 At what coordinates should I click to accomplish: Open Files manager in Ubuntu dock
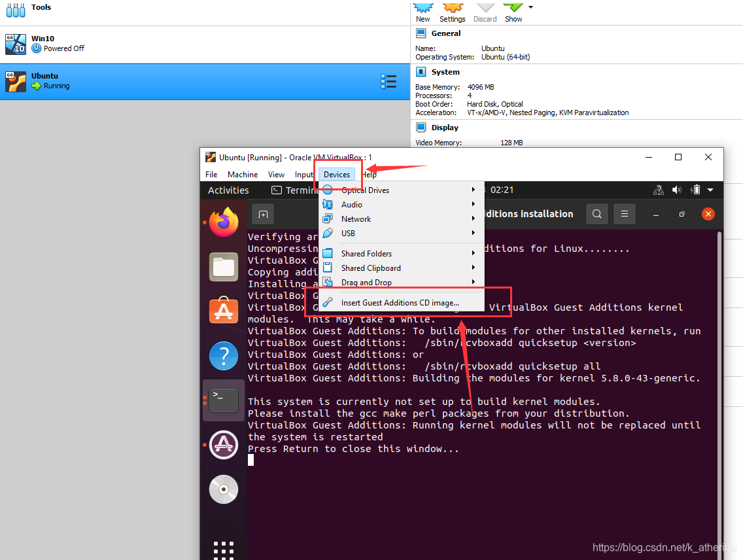click(x=224, y=267)
